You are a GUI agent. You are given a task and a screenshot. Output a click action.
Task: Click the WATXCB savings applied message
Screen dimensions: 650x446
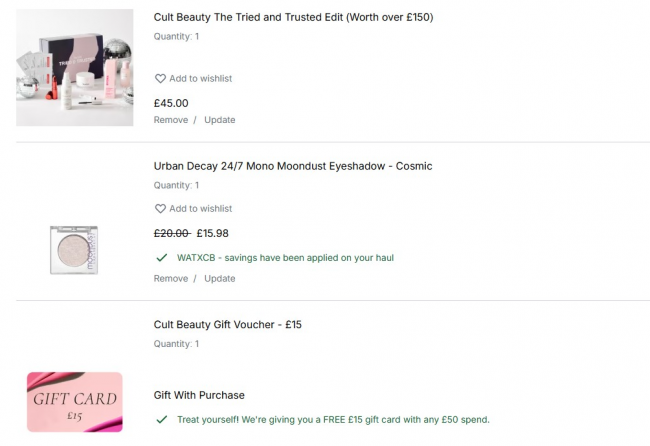pyautogui.click(x=285, y=258)
